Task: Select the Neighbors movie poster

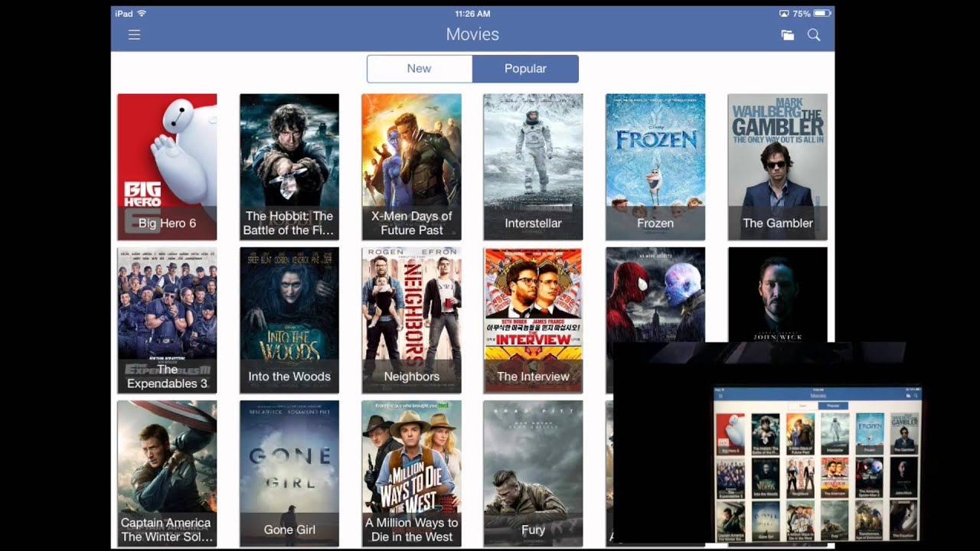Action: (x=411, y=320)
